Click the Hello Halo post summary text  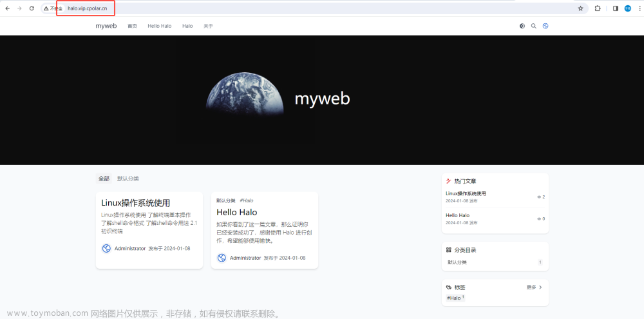click(x=265, y=233)
